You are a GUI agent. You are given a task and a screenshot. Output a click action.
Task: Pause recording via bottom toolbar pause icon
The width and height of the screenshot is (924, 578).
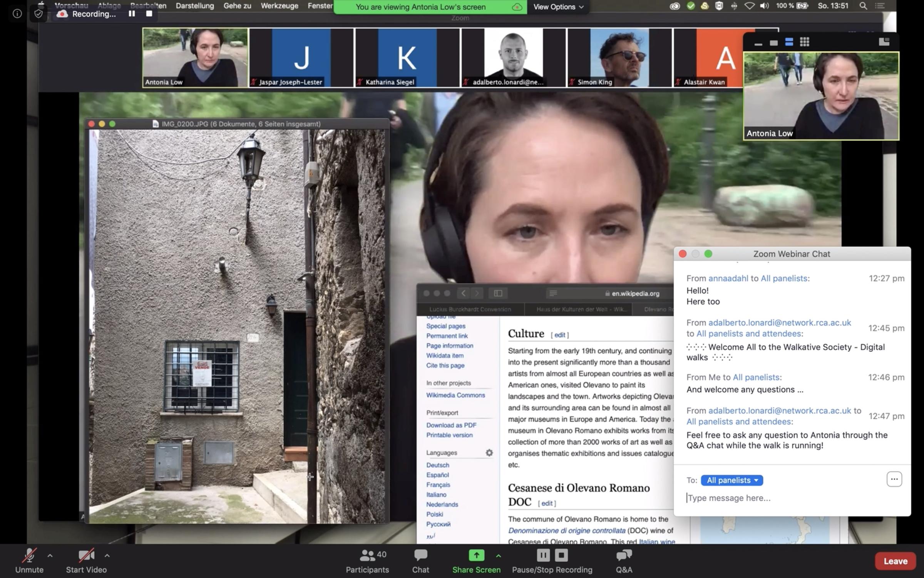point(543,555)
